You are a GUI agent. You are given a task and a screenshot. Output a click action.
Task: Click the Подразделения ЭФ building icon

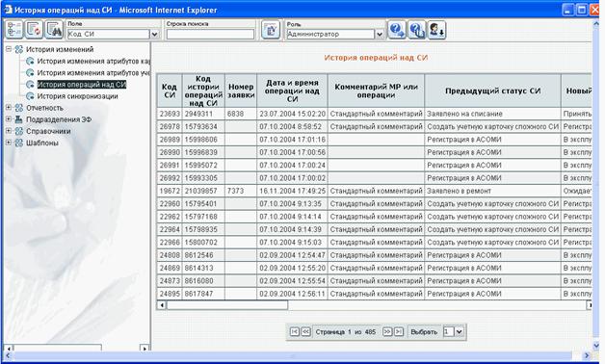coord(18,119)
